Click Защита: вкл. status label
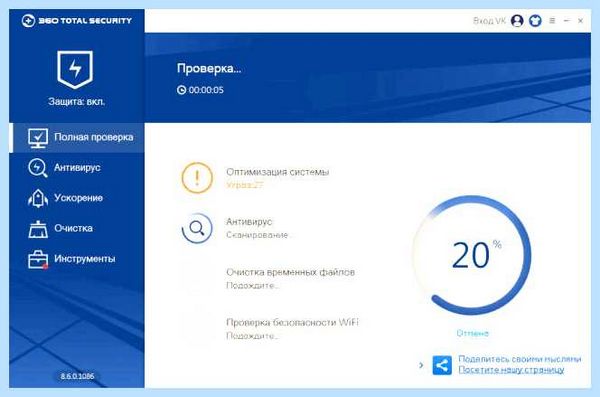This screenshot has height=397, width=600. pyautogui.click(x=77, y=102)
